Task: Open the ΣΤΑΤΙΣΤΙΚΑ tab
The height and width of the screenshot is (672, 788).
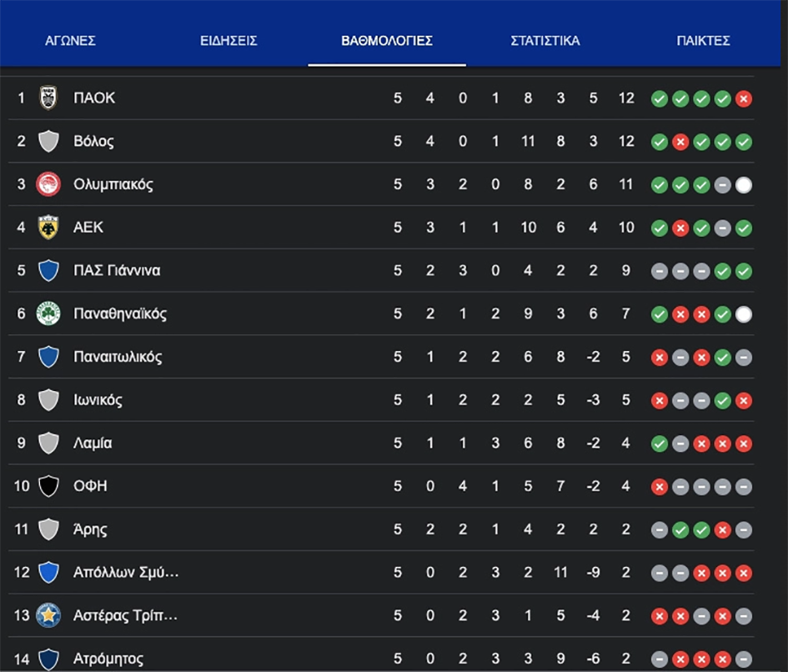Action: (545, 41)
